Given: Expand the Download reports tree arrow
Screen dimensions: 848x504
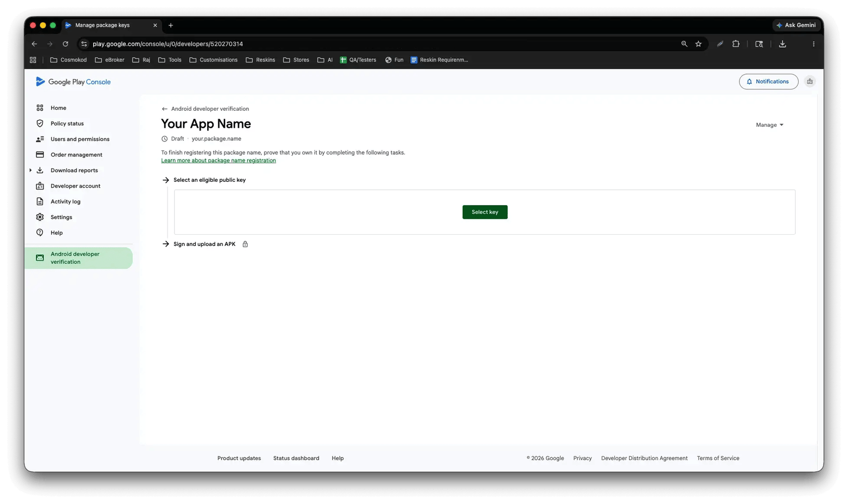Looking at the screenshot, I should pos(30,171).
